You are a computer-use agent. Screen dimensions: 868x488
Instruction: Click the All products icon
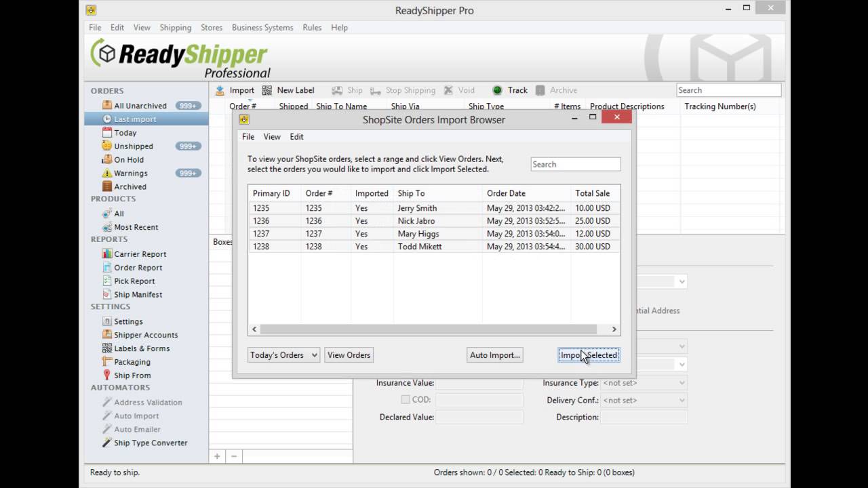(107, 213)
